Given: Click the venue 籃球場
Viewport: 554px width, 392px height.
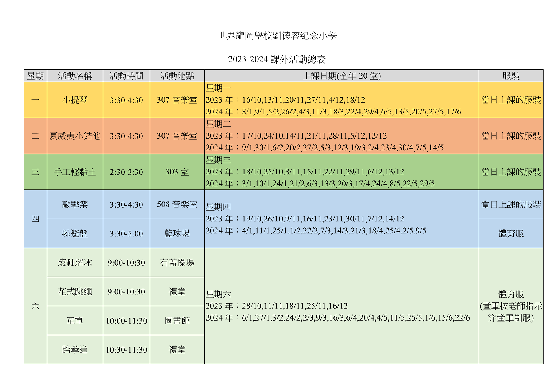Looking at the screenshot, I should (x=177, y=233).
